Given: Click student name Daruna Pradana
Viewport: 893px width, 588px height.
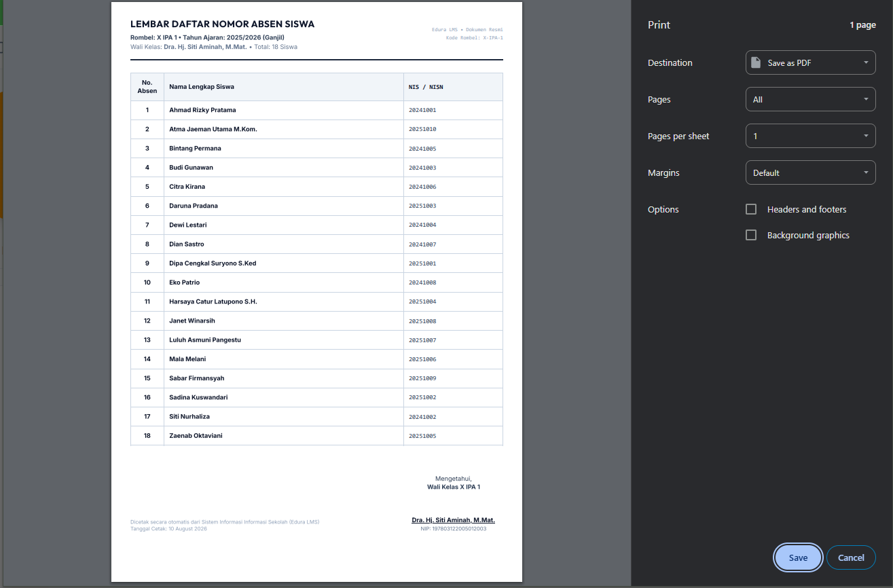Looking at the screenshot, I should click(x=194, y=206).
